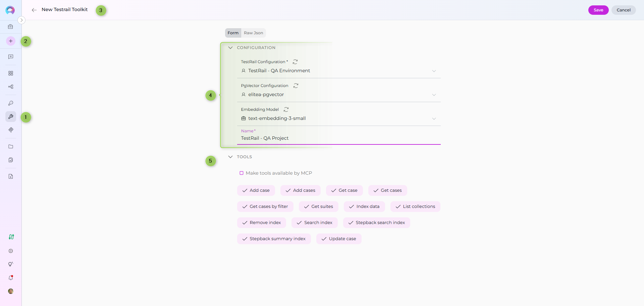The width and height of the screenshot is (644, 306).
Task: Enable Make tools available by MCP
Action: coord(241,173)
